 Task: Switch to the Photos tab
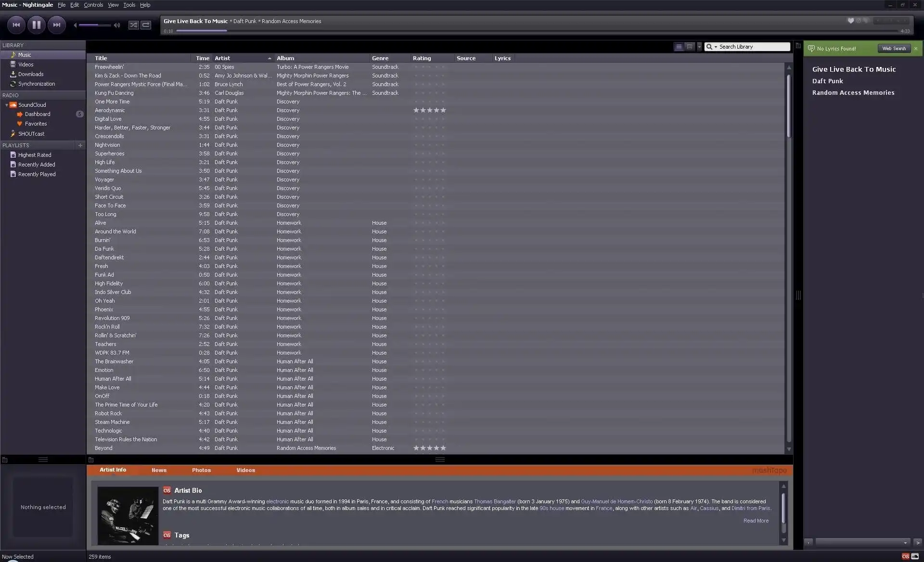(201, 470)
